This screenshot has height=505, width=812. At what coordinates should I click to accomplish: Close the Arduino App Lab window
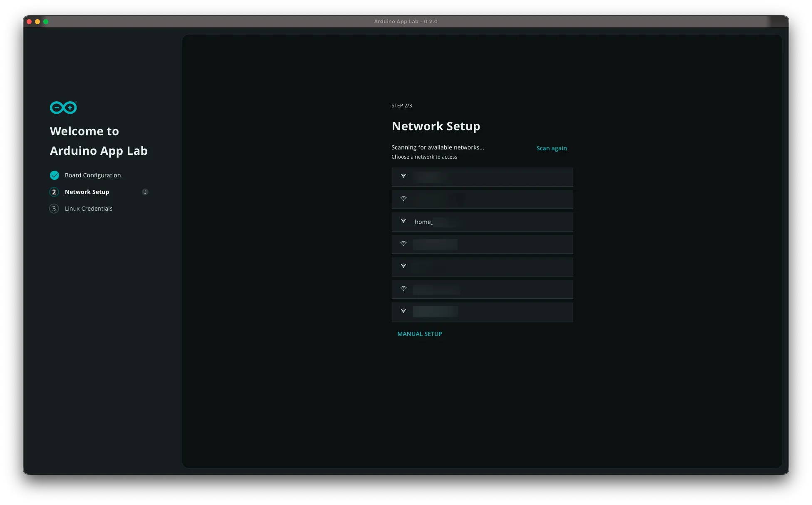pos(29,22)
